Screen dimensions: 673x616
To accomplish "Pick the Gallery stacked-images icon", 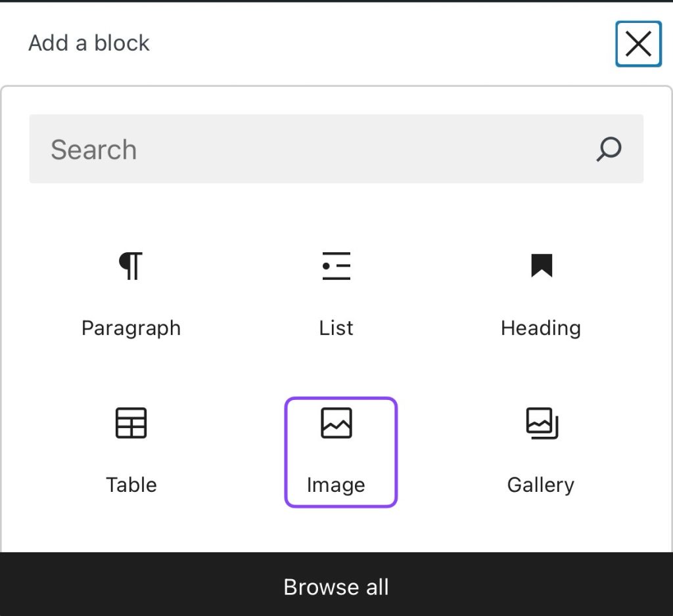I will (x=542, y=423).
